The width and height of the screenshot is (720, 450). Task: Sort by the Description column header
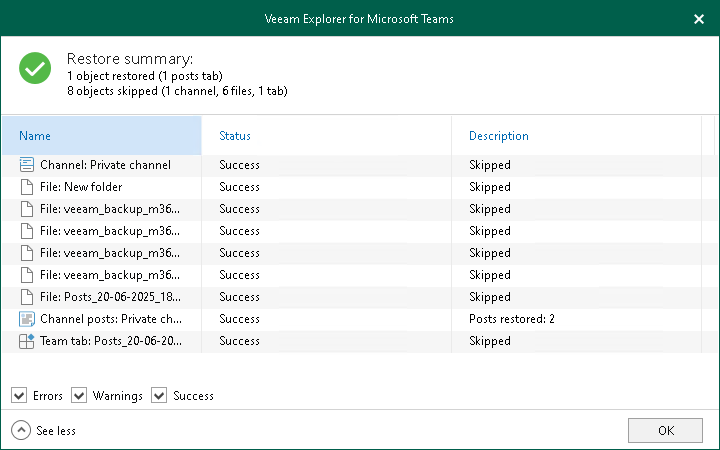point(498,136)
